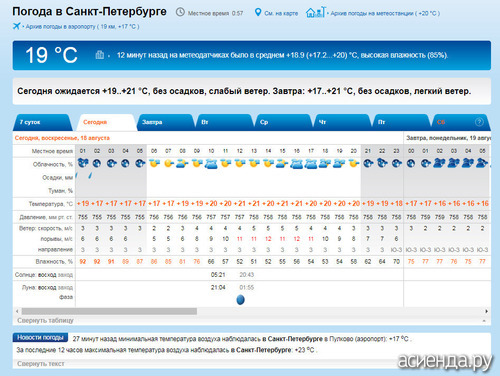The height and width of the screenshot is (376, 500).
Task: Click the Давление, мм рт. ст. row label
Action: point(46,217)
